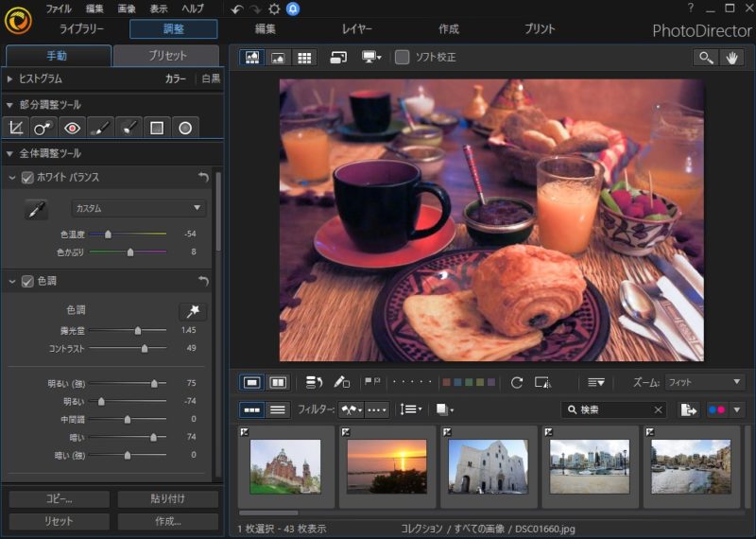This screenshot has width=756, height=539.
Task: Click the export photo icon
Action: click(x=689, y=409)
